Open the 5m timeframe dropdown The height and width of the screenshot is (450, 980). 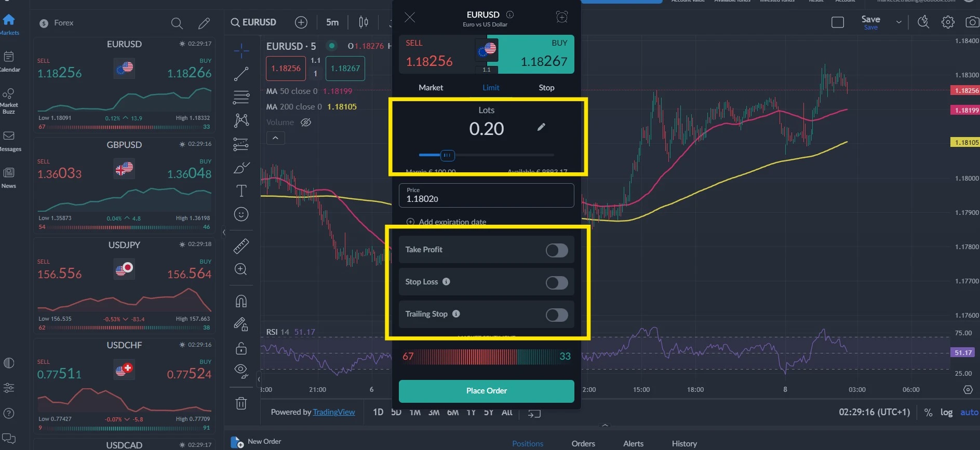pos(332,22)
